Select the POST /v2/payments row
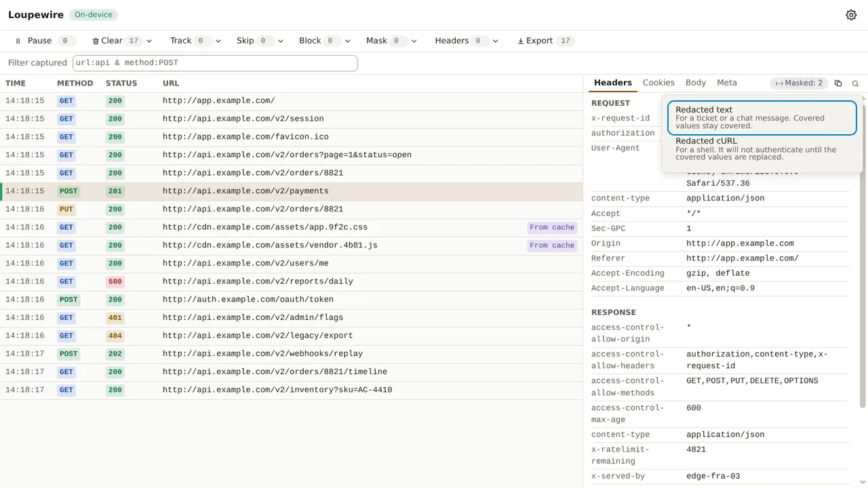 (x=292, y=191)
